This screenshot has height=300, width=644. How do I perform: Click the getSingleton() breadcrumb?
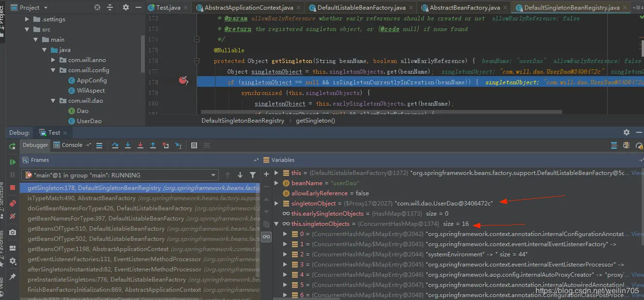click(315, 121)
